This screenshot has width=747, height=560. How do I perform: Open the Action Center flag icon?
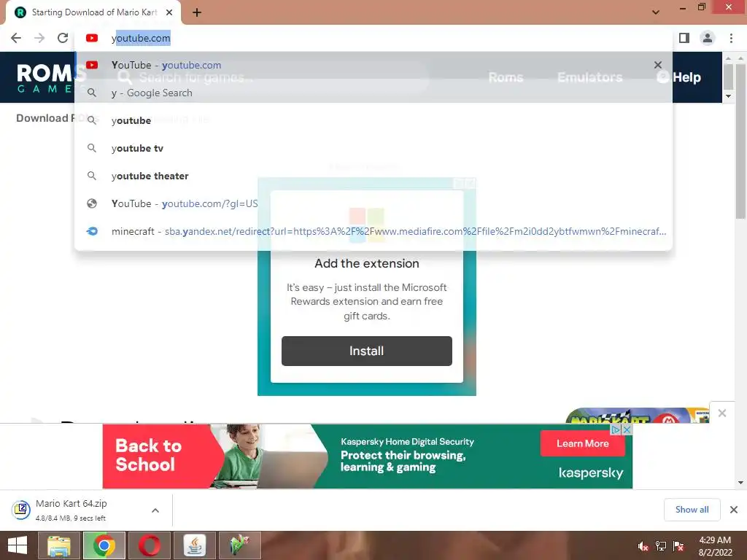tap(678, 546)
